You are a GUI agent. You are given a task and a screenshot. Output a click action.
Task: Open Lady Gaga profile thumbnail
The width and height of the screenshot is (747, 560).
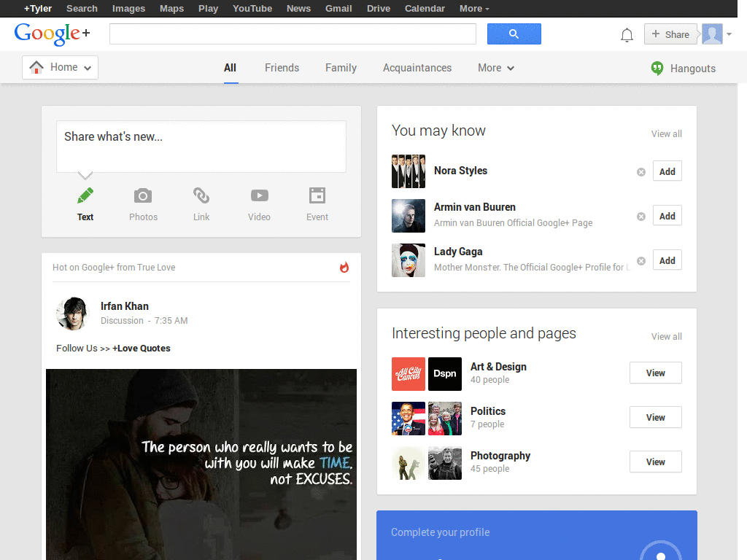tap(409, 260)
